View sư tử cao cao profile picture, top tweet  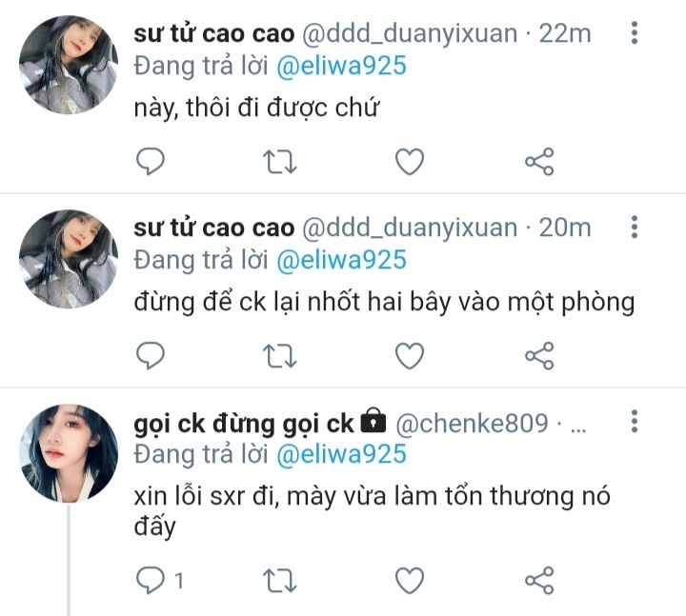pyautogui.click(x=69, y=65)
